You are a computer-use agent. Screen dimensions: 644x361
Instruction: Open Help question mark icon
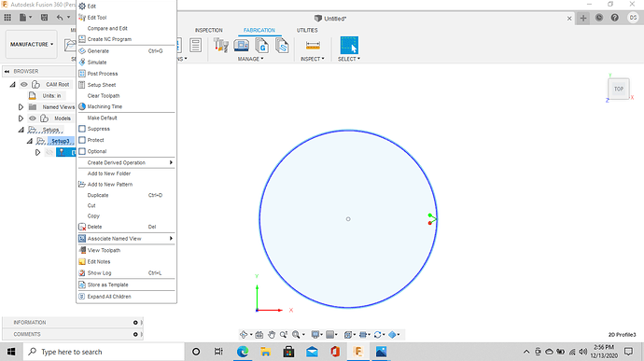pos(614,18)
